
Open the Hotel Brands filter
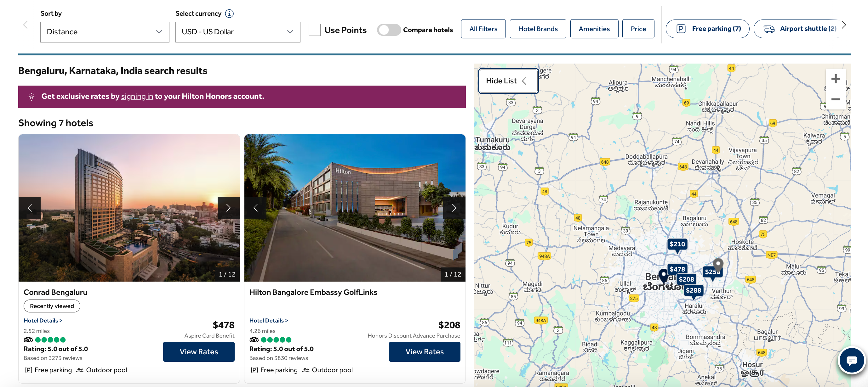538,29
